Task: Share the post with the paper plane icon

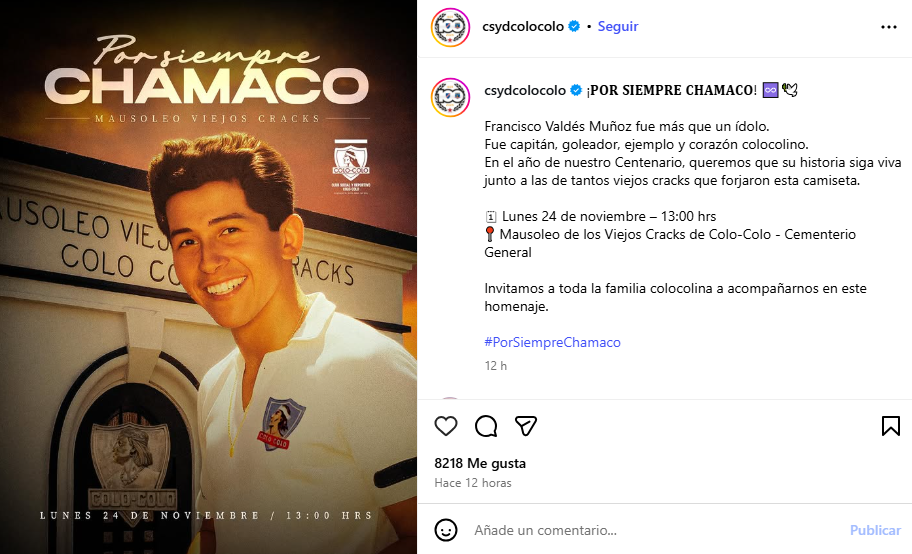Action: (x=526, y=426)
